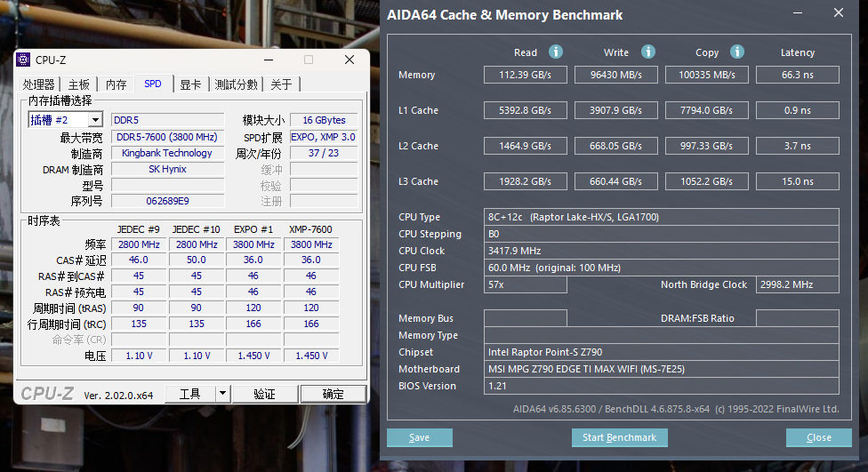Image resolution: width=868 pixels, height=472 pixels.
Task: Click the L3 Cache Latency 15.0 ns value
Action: (798, 181)
